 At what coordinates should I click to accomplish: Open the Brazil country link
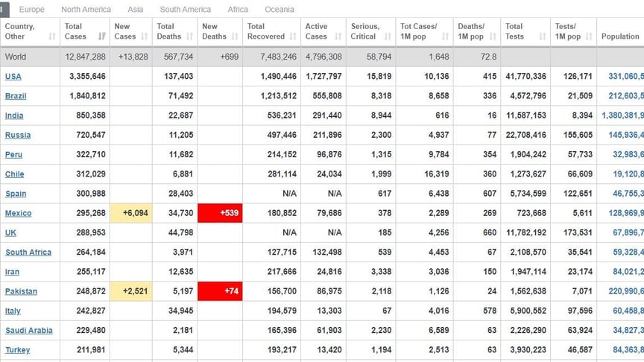pos(16,96)
